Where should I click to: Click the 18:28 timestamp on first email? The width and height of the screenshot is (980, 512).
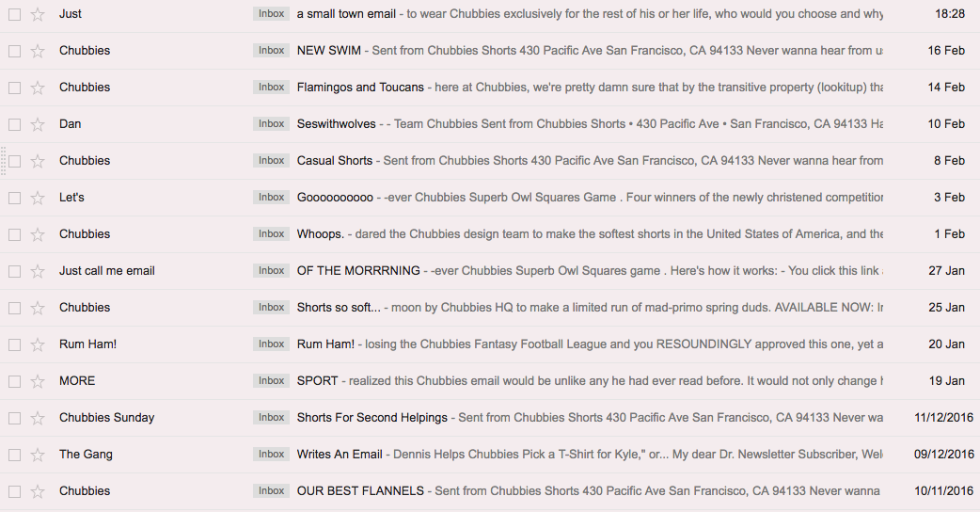pos(950,14)
